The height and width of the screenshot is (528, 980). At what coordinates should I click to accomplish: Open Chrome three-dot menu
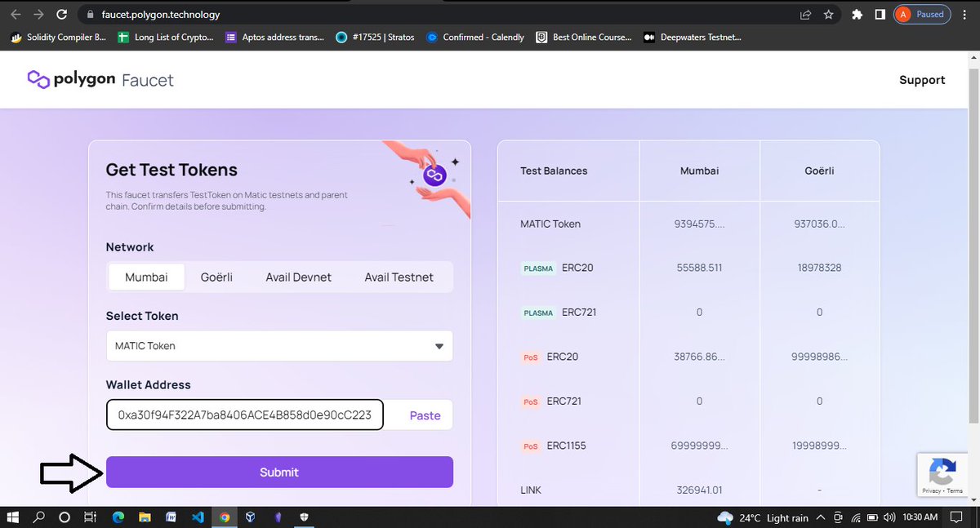(965, 15)
